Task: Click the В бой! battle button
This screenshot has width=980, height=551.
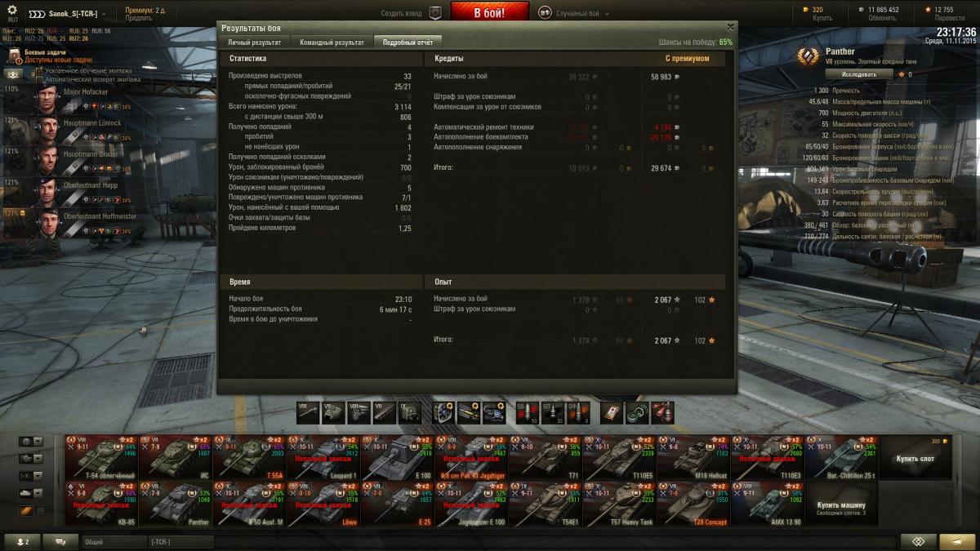Action: [x=489, y=13]
